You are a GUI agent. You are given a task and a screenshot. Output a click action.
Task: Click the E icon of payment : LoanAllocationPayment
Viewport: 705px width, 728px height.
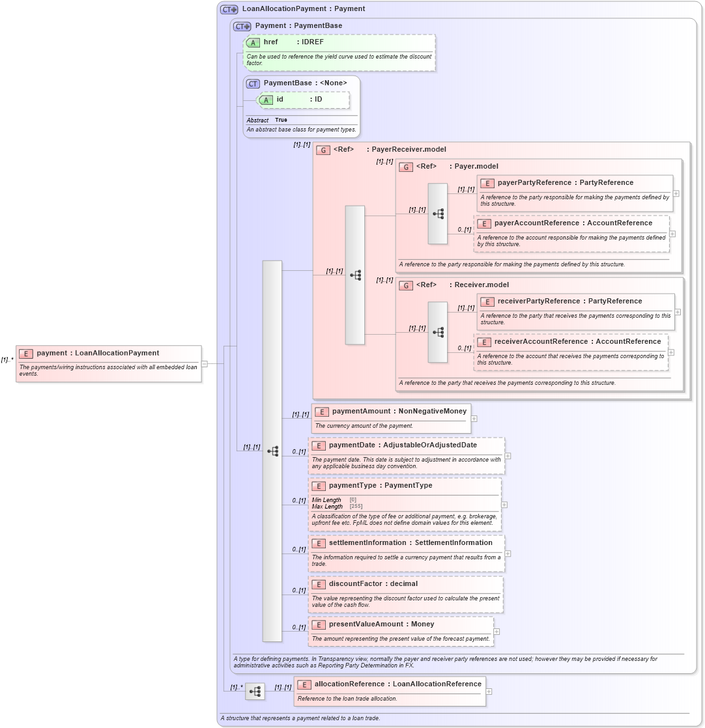26,353
